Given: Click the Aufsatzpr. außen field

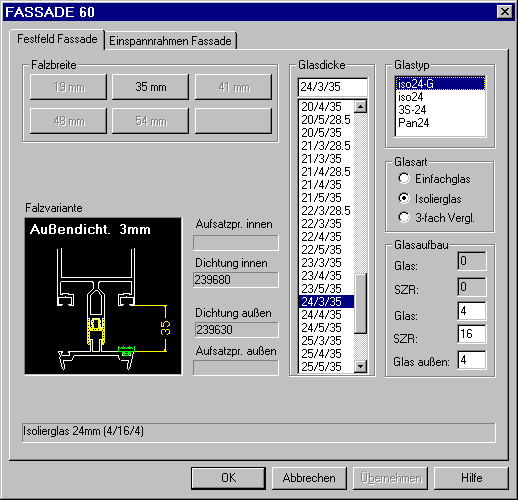Looking at the screenshot, I should click(236, 368).
